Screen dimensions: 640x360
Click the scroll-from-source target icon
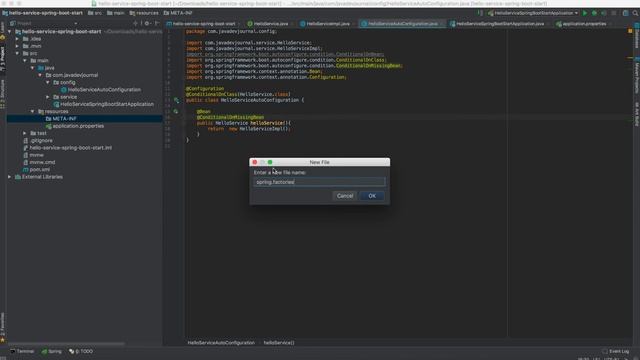[x=136, y=24]
